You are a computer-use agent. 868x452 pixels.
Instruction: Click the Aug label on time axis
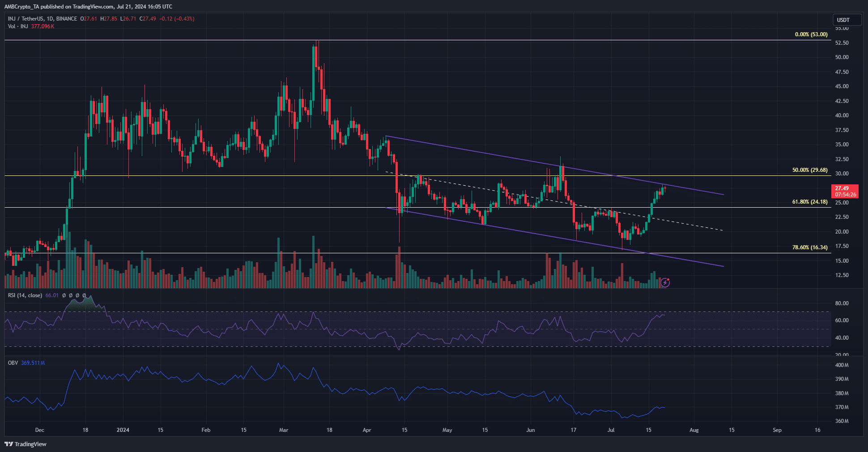click(x=694, y=430)
